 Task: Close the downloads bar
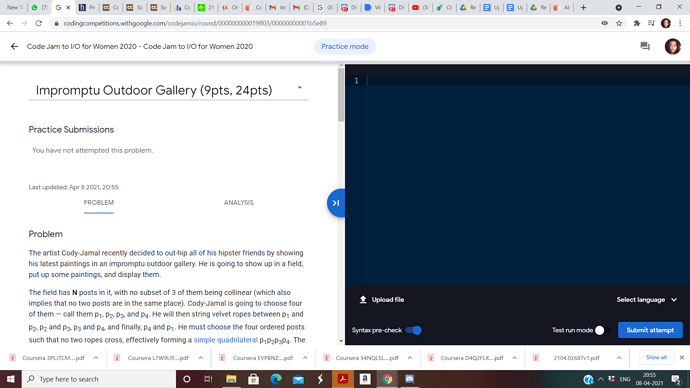(x=682, y=358)
